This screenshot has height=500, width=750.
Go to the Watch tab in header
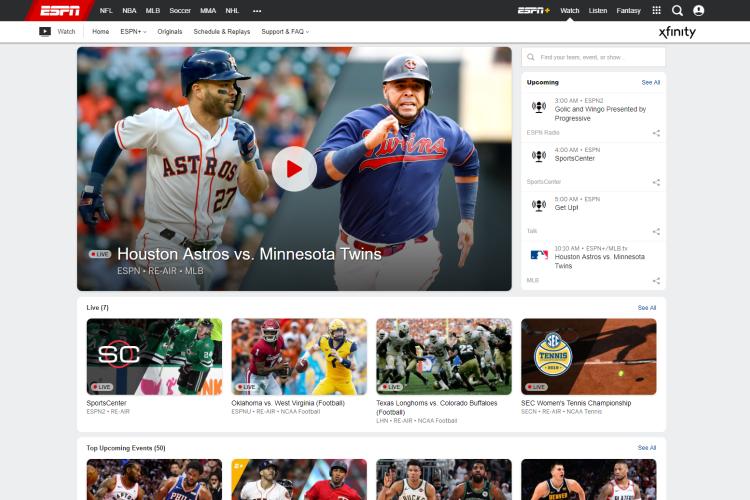(x=570, y=11)
